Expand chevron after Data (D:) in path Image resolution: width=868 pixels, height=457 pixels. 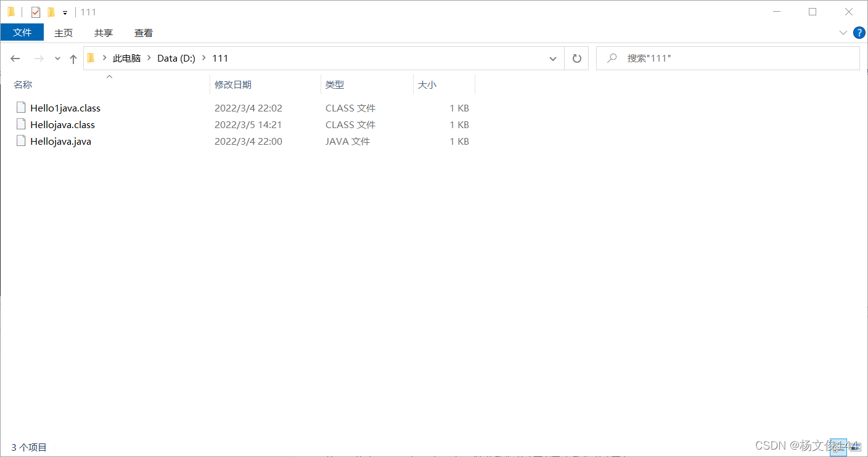tap(204, 58)
